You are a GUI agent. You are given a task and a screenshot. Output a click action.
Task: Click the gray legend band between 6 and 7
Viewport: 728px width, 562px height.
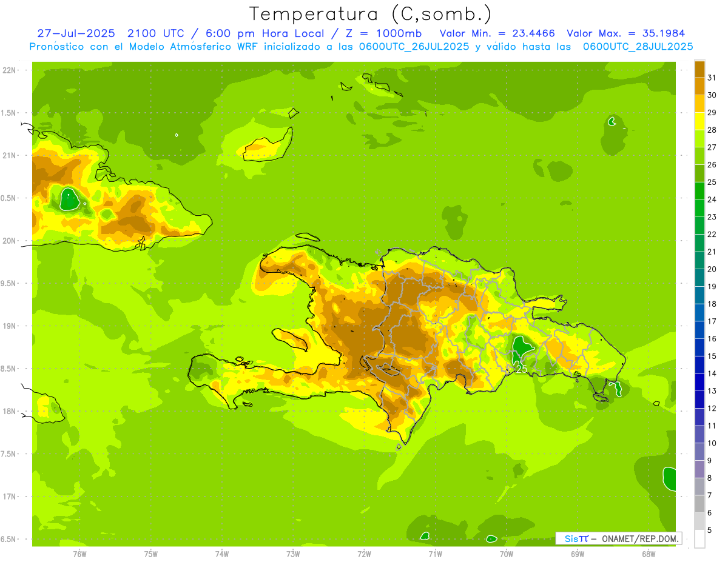point(699,504)
